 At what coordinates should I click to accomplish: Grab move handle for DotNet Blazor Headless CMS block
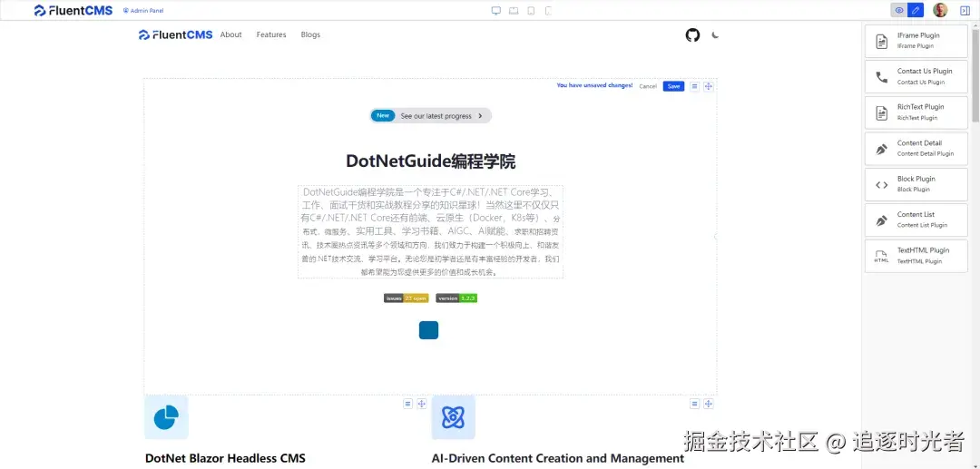tap(421, 404)
